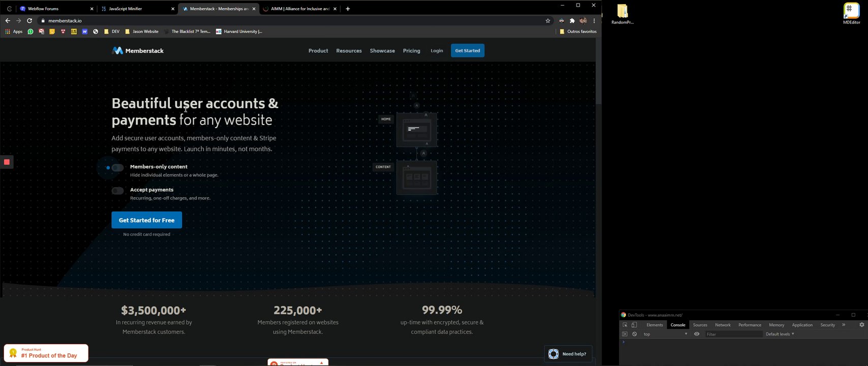Open the Chrome profile avatar

click(583, 21)
